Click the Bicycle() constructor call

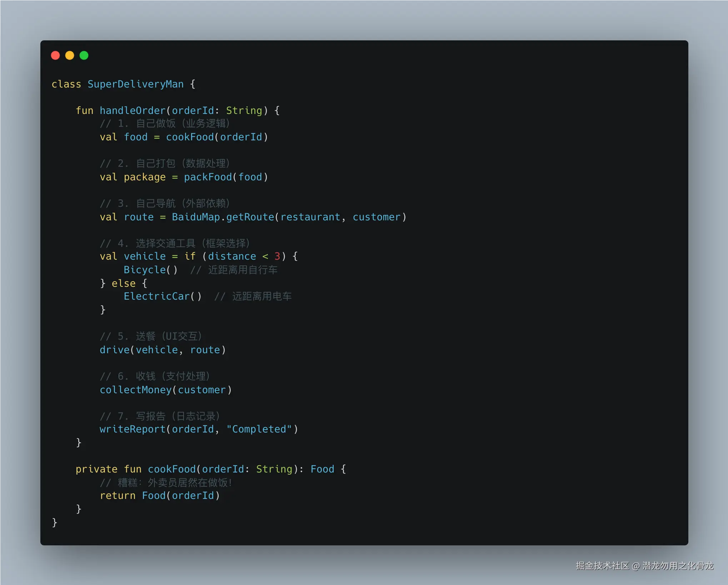click(150, 270)
